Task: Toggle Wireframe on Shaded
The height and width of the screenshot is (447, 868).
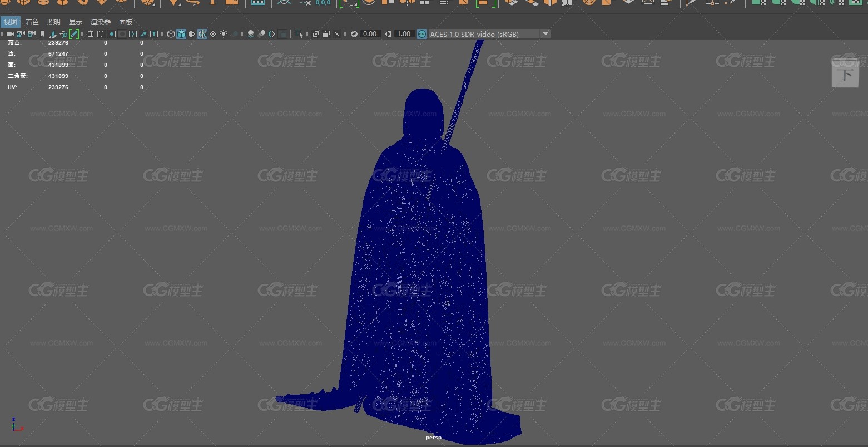Action: pos(202,34)
